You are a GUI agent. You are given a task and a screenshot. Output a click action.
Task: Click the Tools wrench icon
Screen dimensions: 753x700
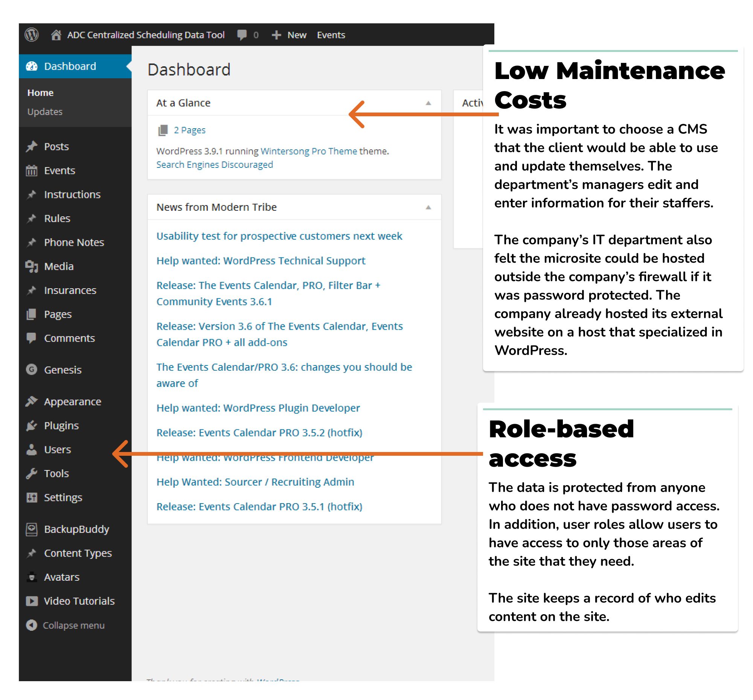(x=32, y=474)
